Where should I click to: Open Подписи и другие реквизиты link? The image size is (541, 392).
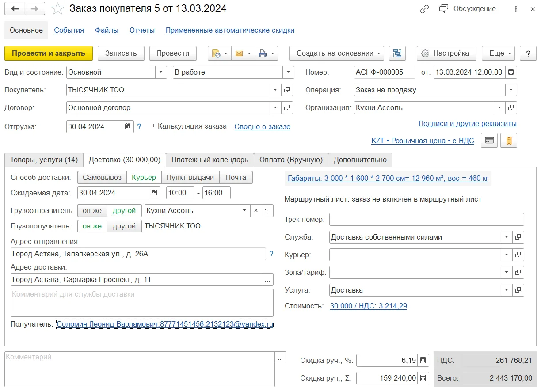[468, 124]
